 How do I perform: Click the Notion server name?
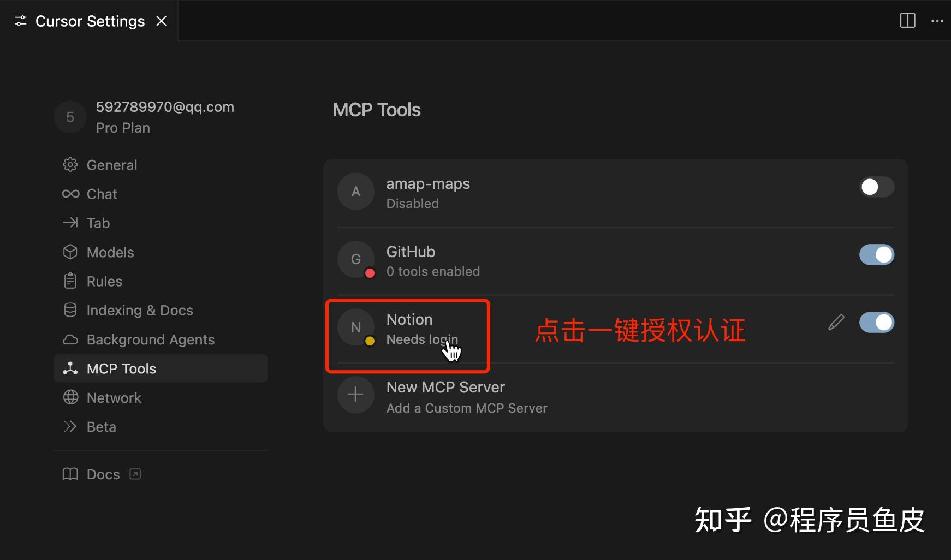pos(409,319)
